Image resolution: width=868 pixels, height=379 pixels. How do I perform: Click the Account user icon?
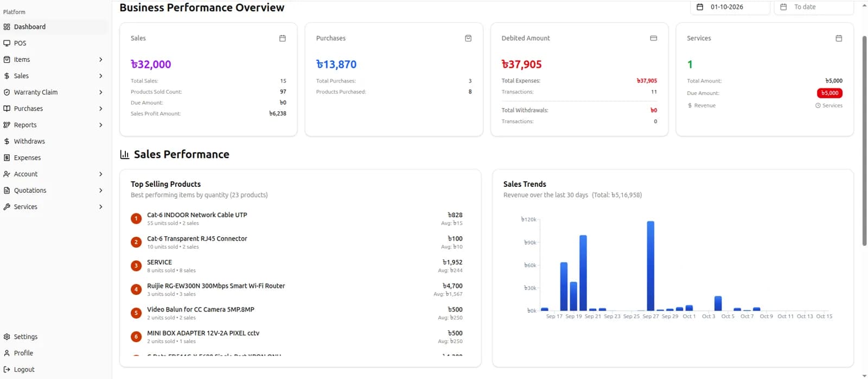7,174
